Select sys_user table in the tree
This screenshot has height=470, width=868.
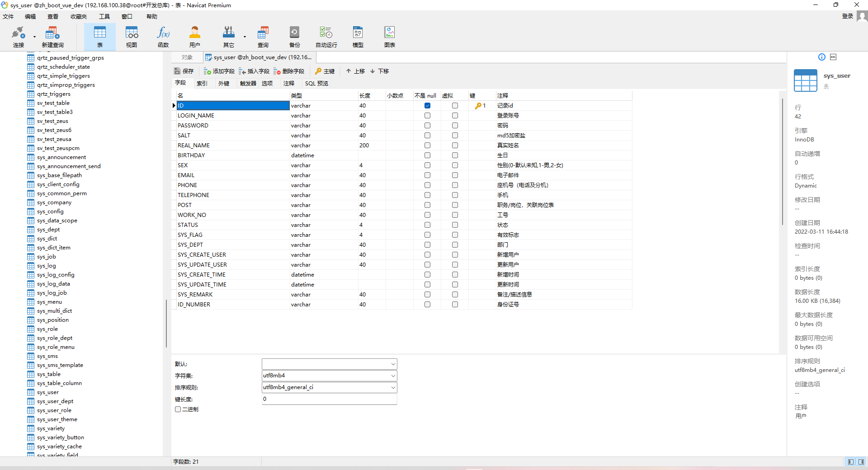pos(48,392)
